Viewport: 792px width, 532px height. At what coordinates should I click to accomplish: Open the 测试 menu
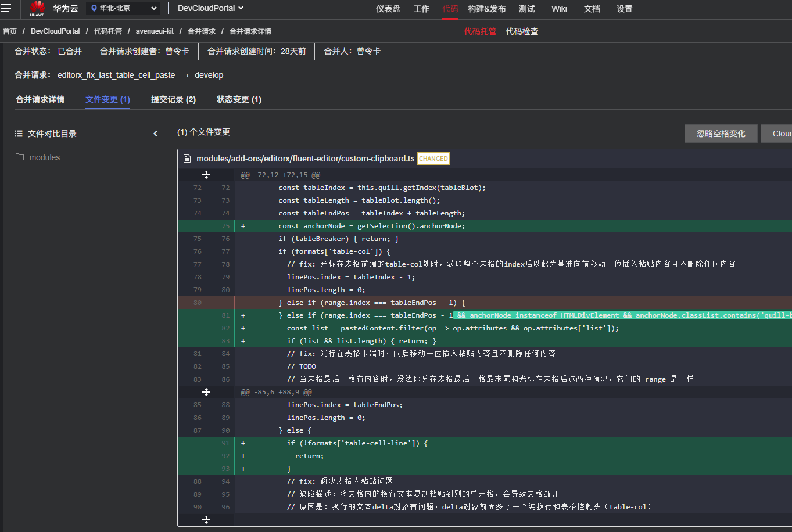(x=527, y=9)
